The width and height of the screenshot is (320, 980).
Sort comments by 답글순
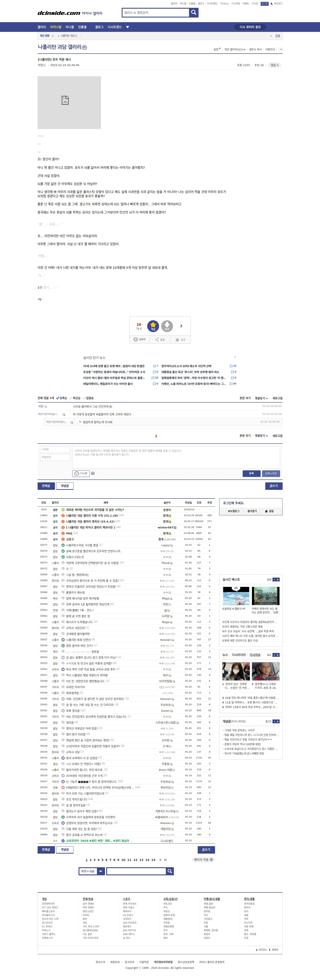tap(88, 398)
